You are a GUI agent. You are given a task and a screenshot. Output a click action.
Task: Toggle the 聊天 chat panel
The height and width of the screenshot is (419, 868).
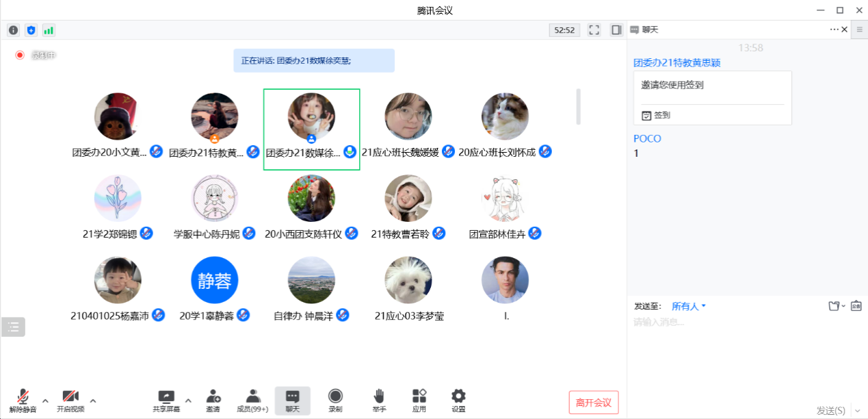[x=292, y=401]
